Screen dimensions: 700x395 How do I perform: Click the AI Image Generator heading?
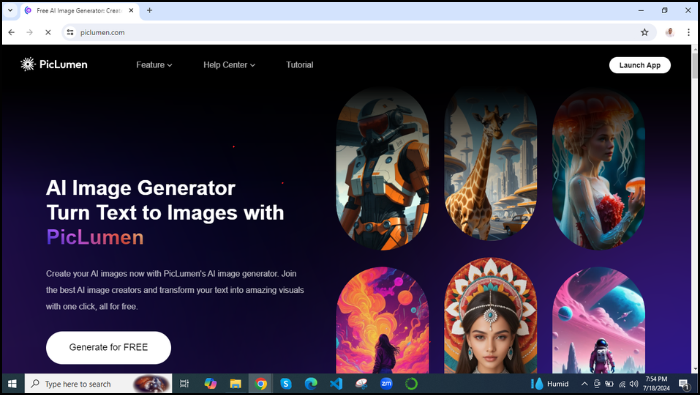click(x=141, y=188)
